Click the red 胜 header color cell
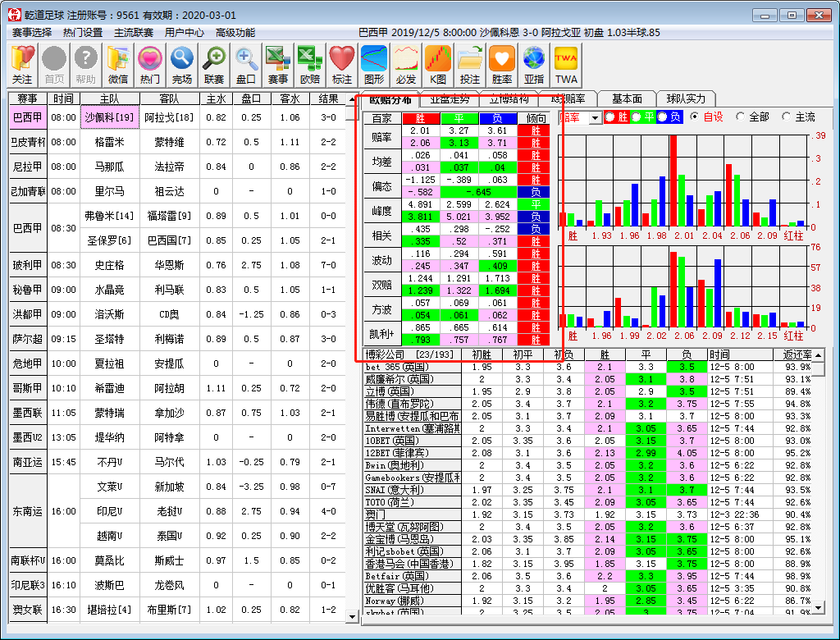The image size is (840, 640). tap(421, 118)
